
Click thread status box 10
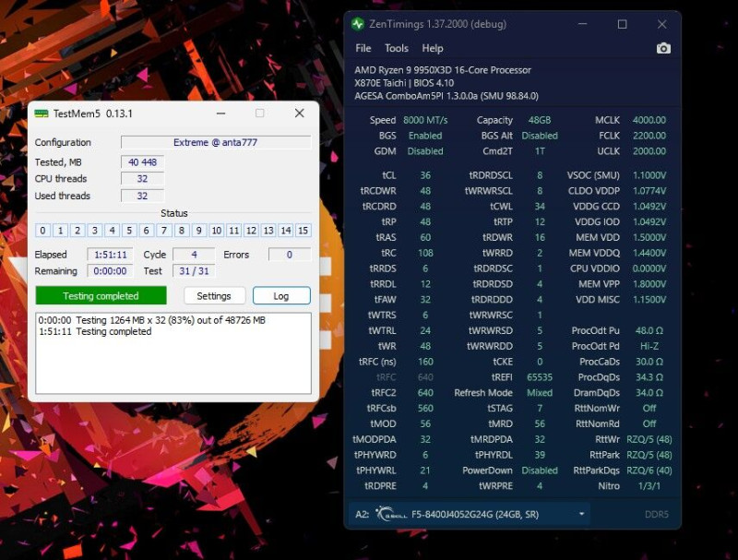[217, 231]
